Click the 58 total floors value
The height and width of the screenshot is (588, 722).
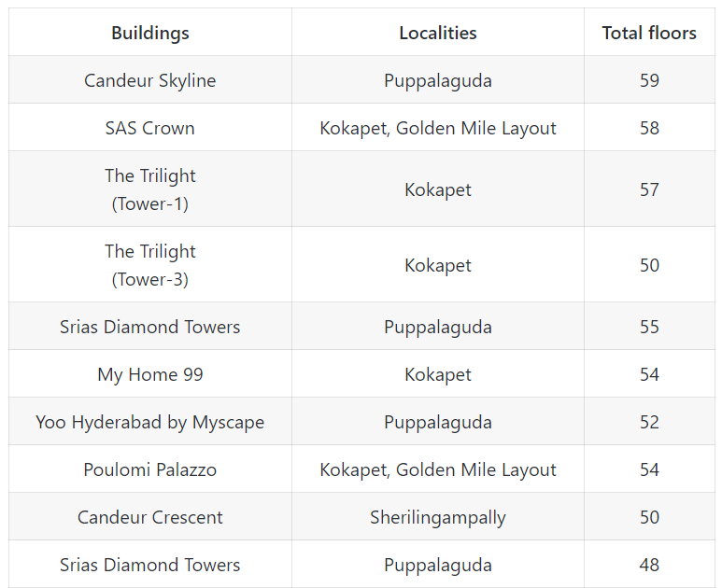649,128
